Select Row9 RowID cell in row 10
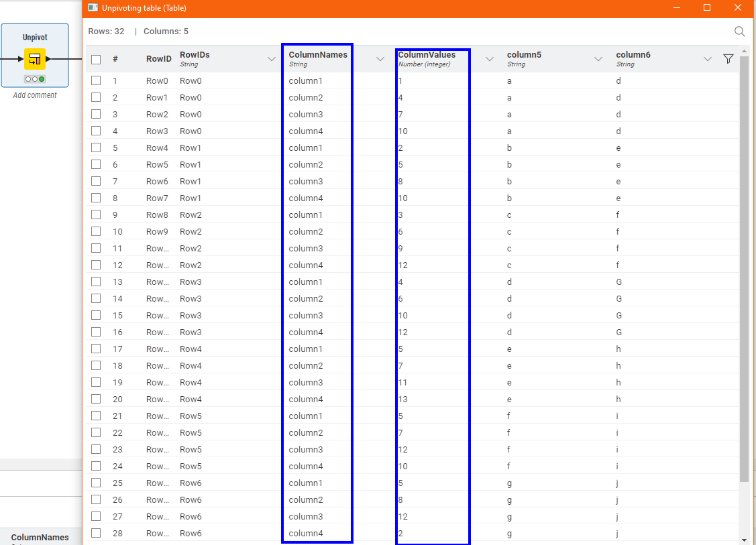The image size is (756, 545). pyautogui.click(x=157, y=231)
